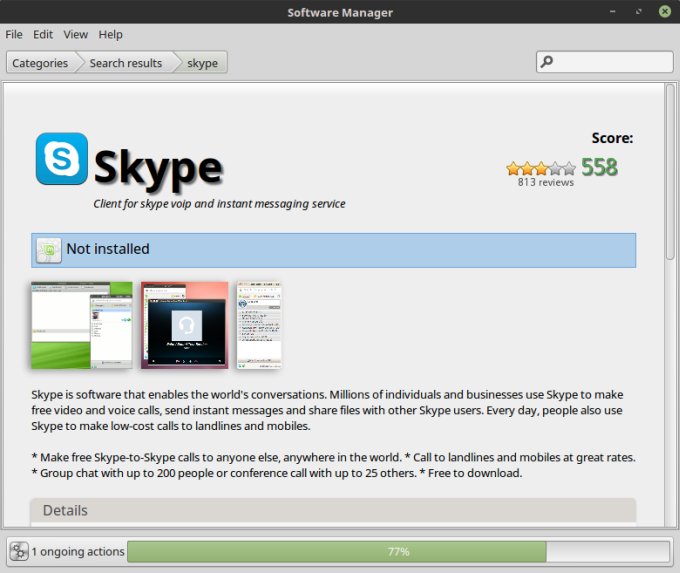The width and height of the screenshot is (680, 573).
Task: Click the ongoing actions gear icon
Action: coord(19,551)
